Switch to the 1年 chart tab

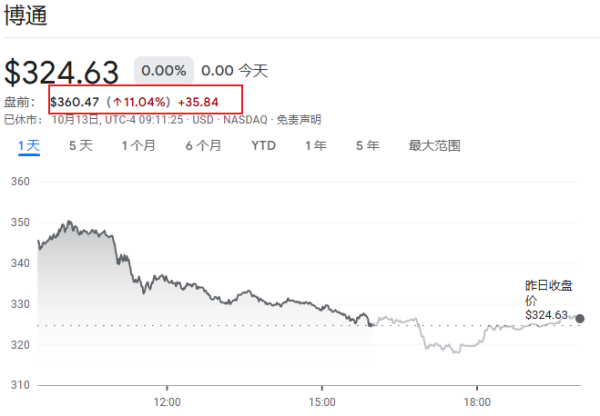click(x=316, y=146)
